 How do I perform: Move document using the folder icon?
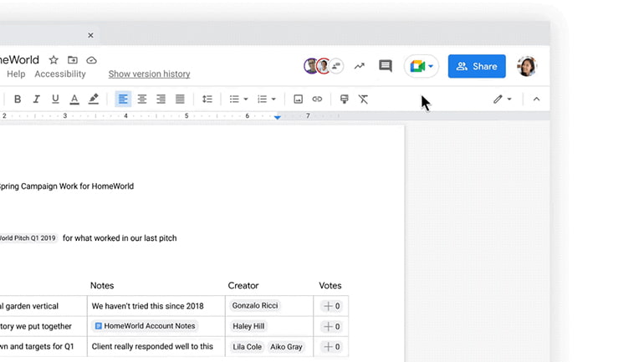73,60
